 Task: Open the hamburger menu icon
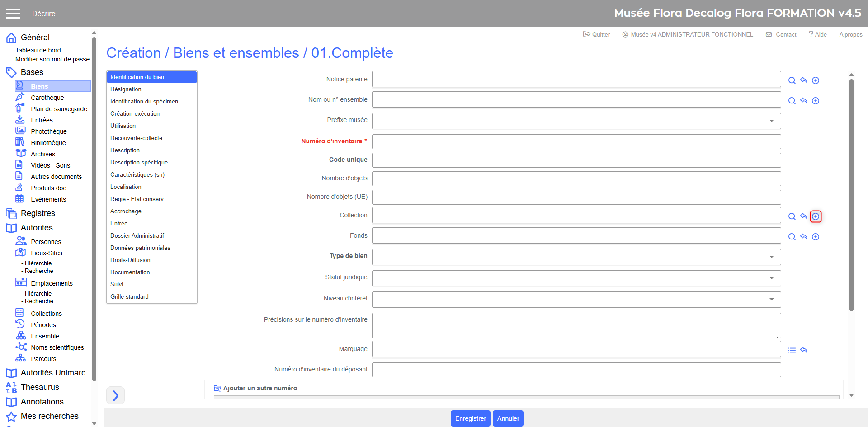[x=13, y=14]
